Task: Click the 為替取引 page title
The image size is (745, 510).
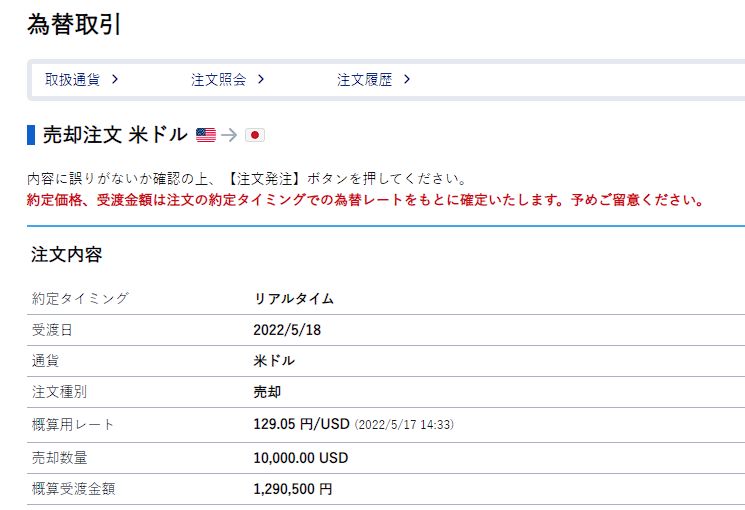Action: (x=74, y=25)
